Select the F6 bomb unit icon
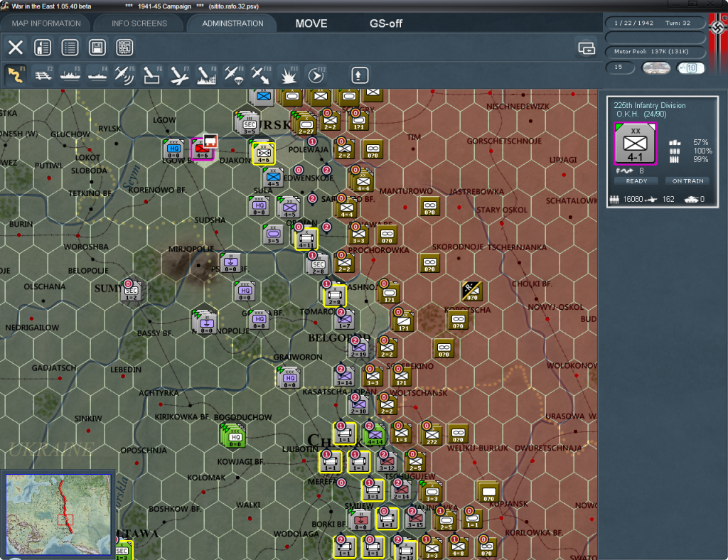This screenshot has height=560, width=728. [x=152, y=75]
